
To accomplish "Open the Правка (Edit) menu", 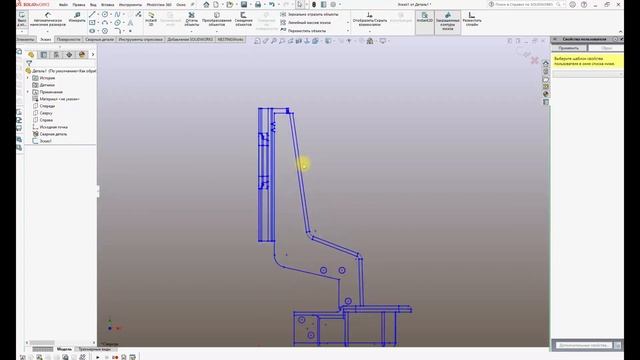I will click(79, 4).
